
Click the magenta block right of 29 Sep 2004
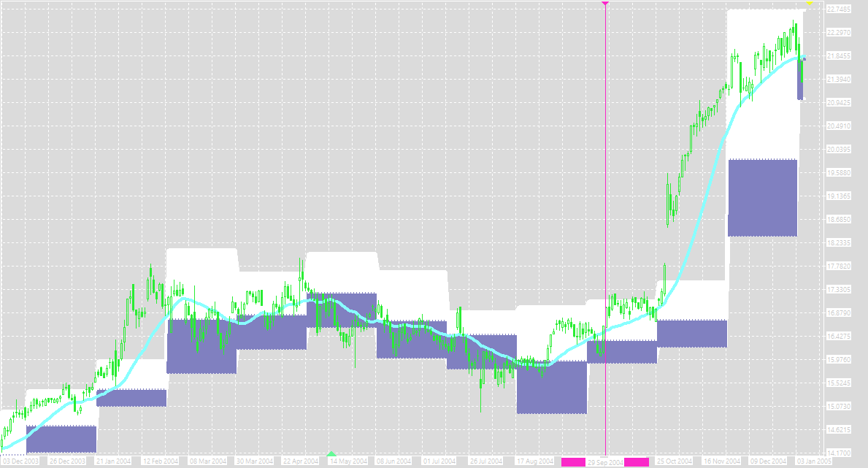[637, 462]
